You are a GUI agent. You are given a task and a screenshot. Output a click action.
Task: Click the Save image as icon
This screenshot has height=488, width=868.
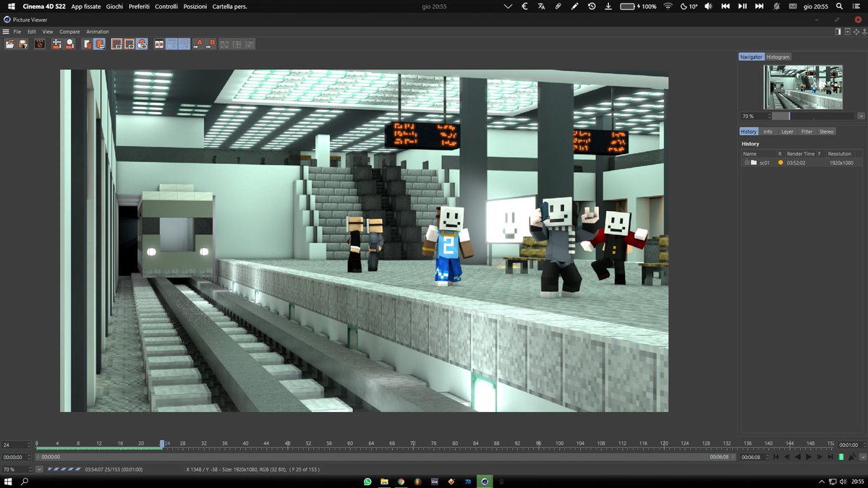23,43
